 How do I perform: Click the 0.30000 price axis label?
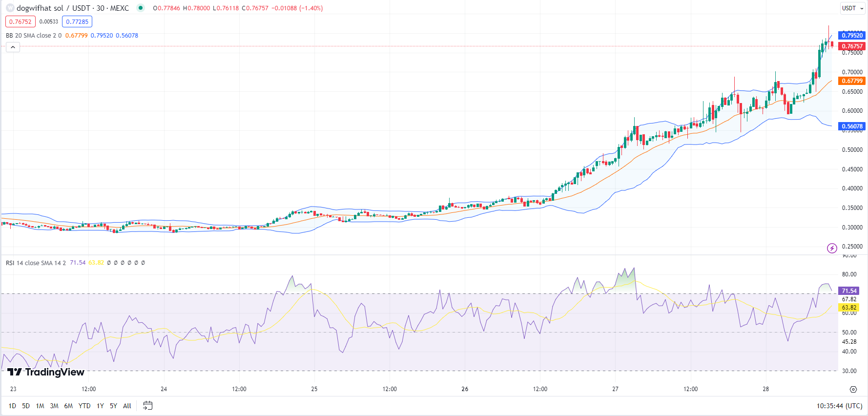[852, 228]
